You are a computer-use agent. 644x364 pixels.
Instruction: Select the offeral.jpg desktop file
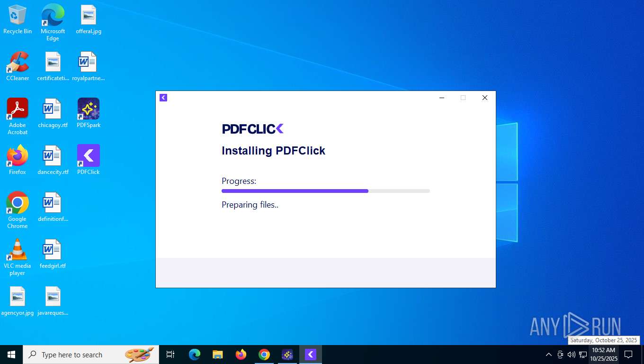(x=89, y=19)
